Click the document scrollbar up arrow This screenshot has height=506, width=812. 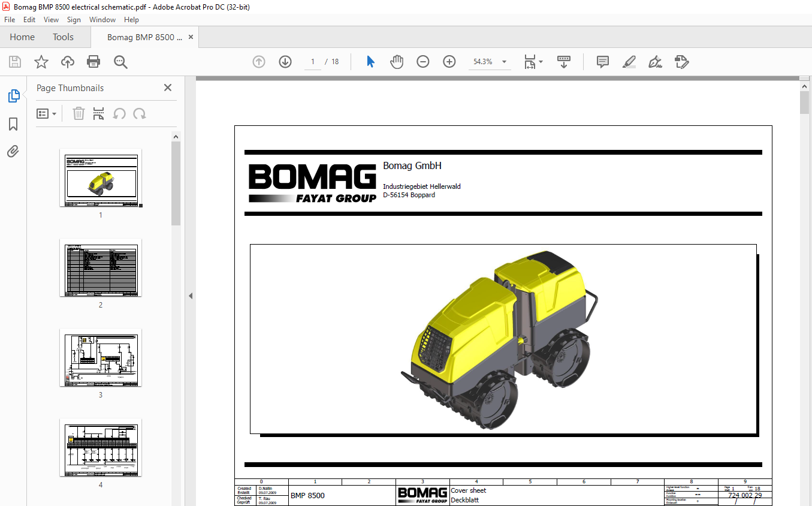(805, 85)
